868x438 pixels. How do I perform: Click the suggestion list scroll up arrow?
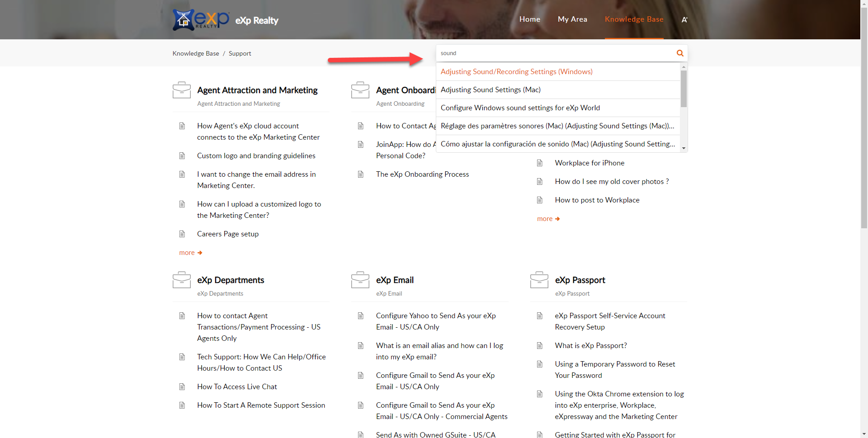[x=684, y=67]
